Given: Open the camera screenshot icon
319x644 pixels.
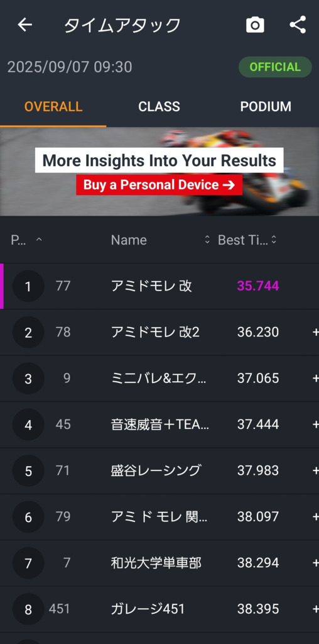Looking at the screenshot, I should (x=255, y=25).
